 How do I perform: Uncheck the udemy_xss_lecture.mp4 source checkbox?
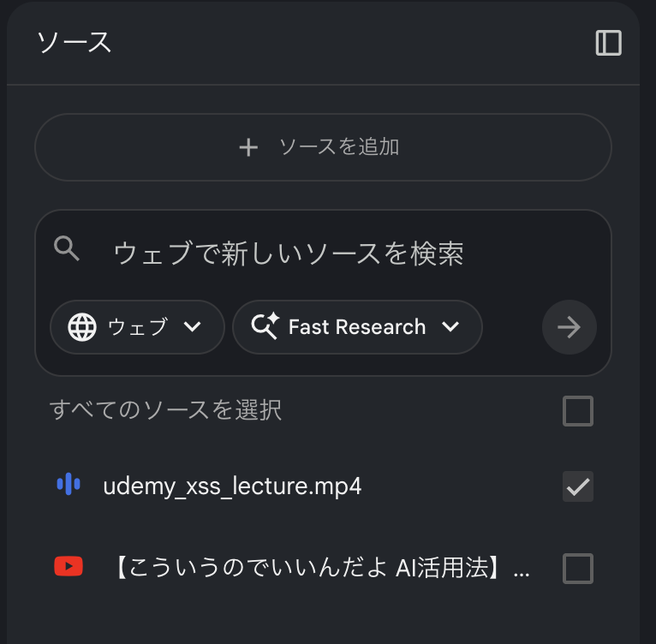[578, 486]
